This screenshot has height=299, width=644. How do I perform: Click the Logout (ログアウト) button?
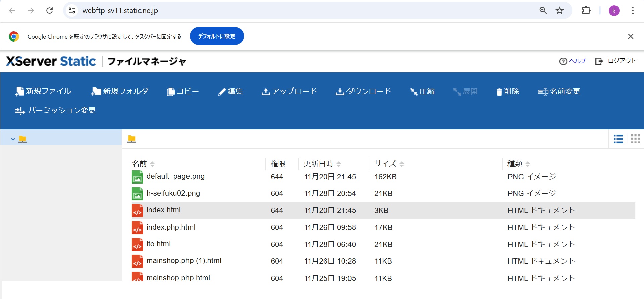coord(616,61)
